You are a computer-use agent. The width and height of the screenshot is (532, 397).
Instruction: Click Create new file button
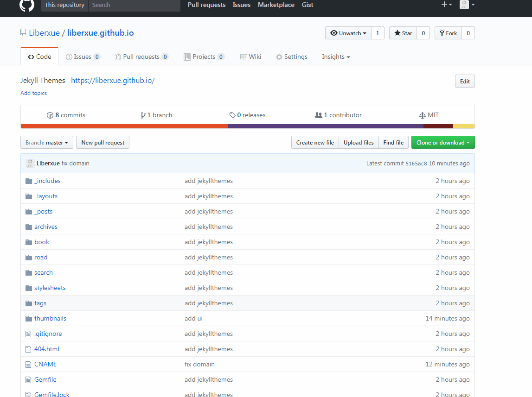click(x=315, y=143)
